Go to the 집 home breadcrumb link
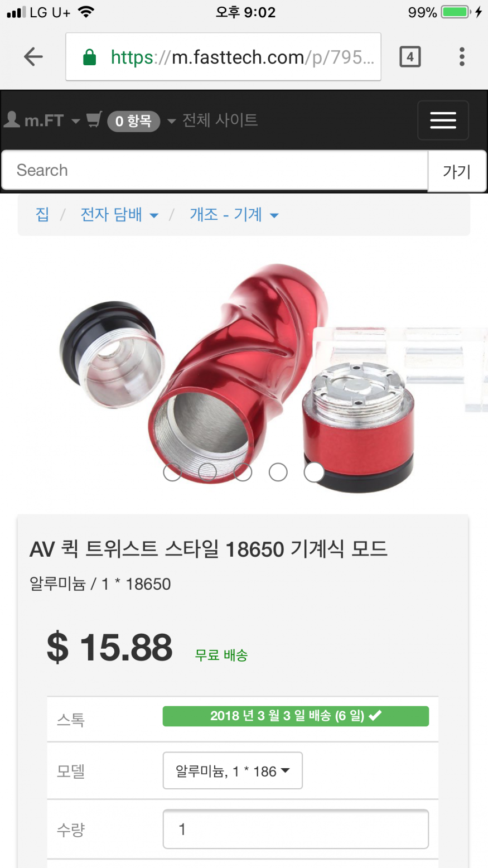 point(42,215)
